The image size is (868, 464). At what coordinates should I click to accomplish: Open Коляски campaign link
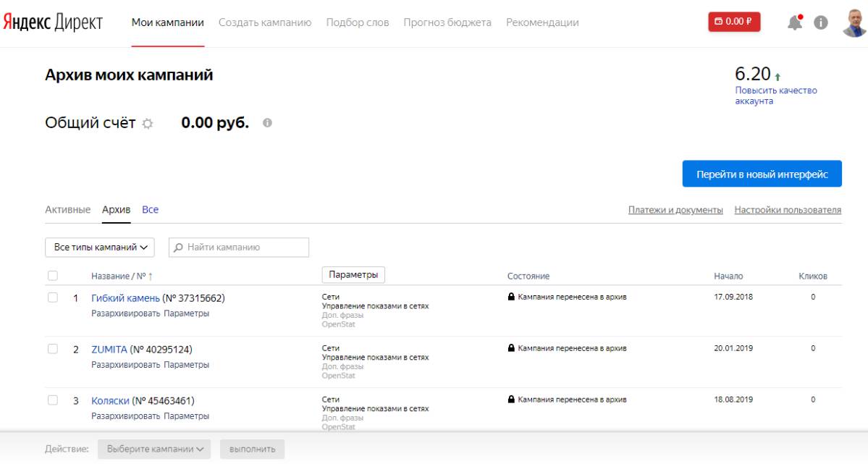(x=110, y=400)
